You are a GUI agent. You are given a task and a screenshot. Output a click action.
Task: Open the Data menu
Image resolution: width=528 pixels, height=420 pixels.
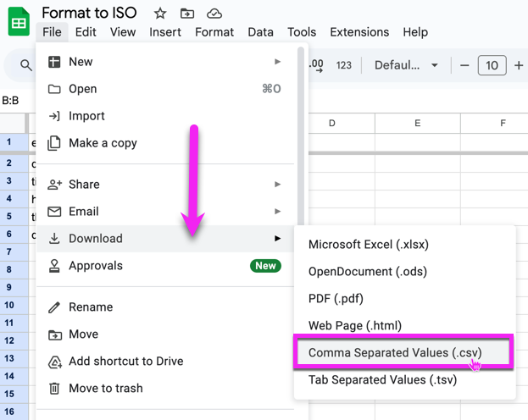[x=260, y=32]
